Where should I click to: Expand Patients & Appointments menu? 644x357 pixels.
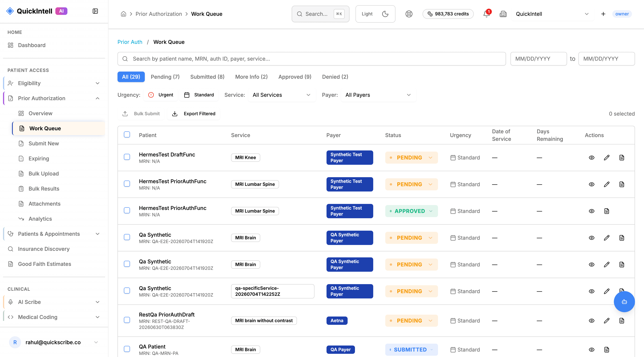click(54, 234)
